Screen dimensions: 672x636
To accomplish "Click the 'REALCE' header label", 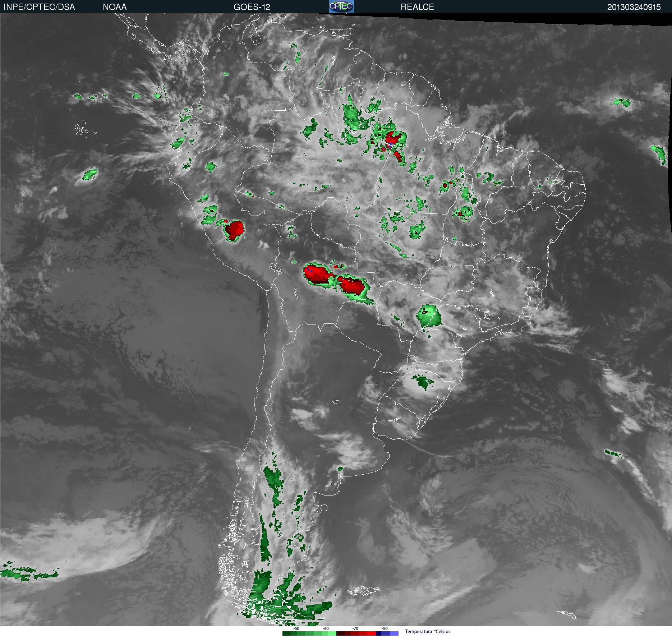I will [x=417, y=7].
